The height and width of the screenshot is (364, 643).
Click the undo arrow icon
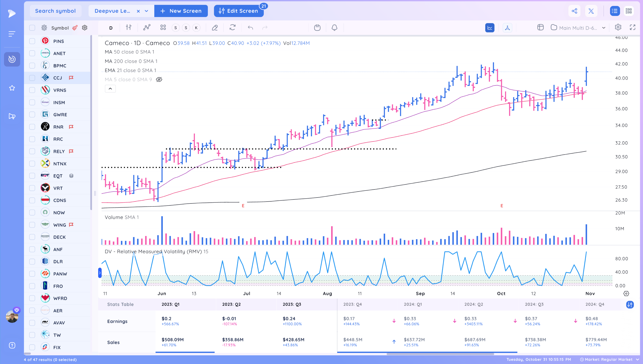[250, 27]
